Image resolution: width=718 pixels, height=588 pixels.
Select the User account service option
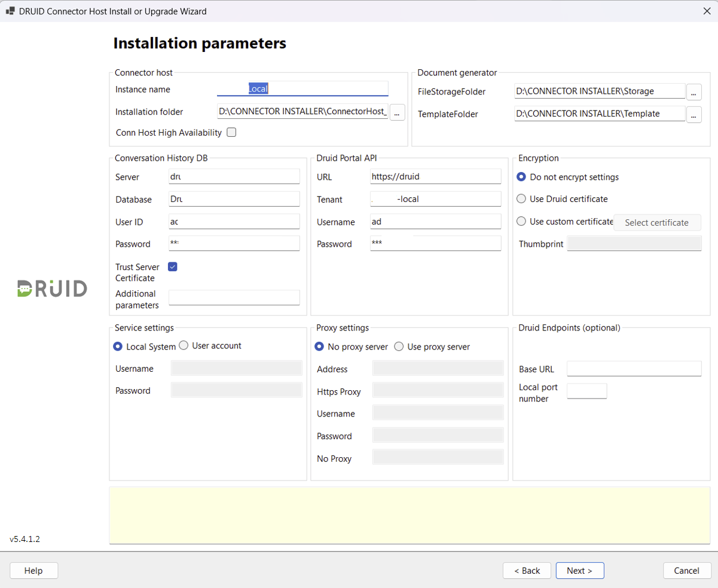(x=184, y=345)
